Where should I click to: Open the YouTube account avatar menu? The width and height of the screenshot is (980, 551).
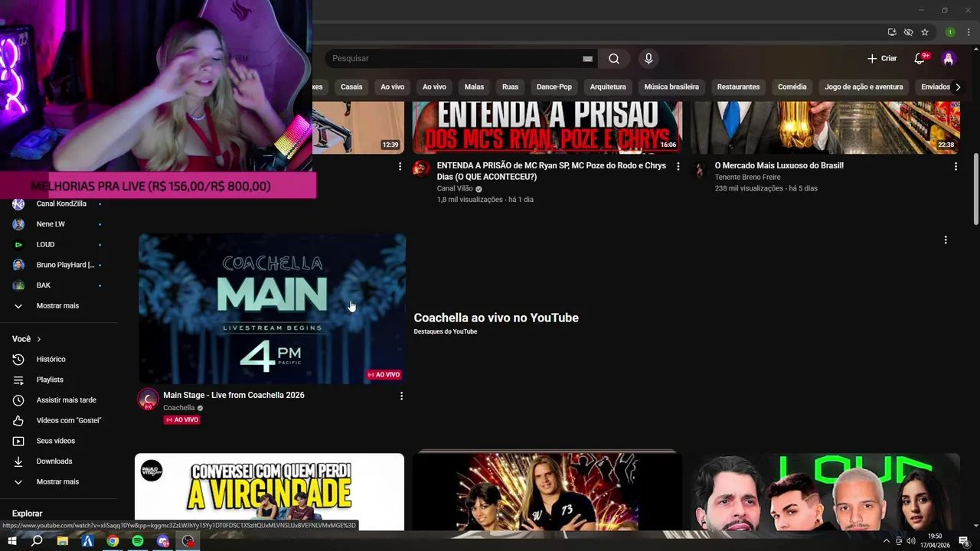(x=949, y=59)
